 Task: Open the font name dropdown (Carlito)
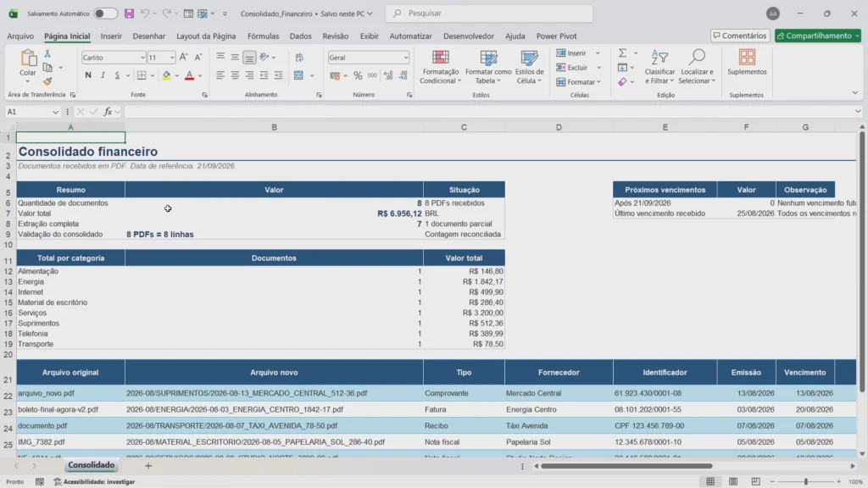[142, 58]
